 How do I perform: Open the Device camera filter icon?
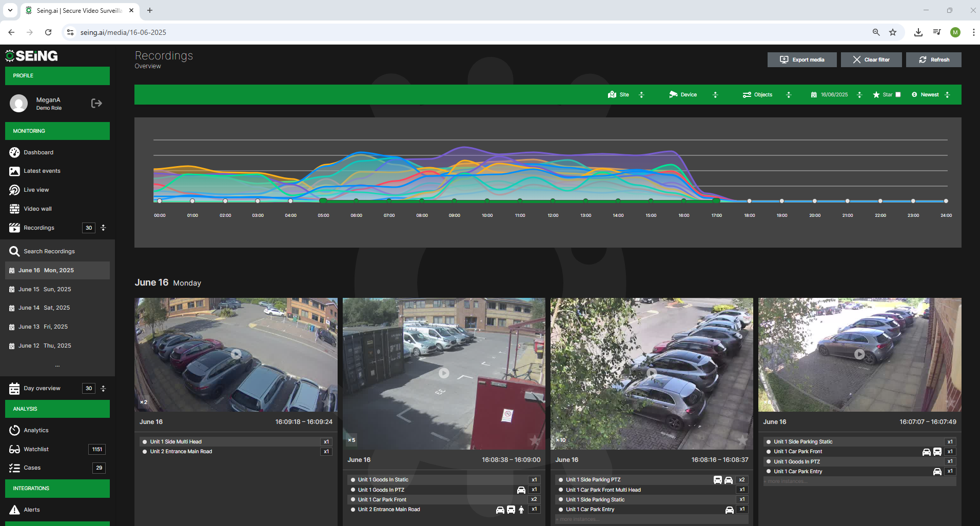[x=673, y=94]
